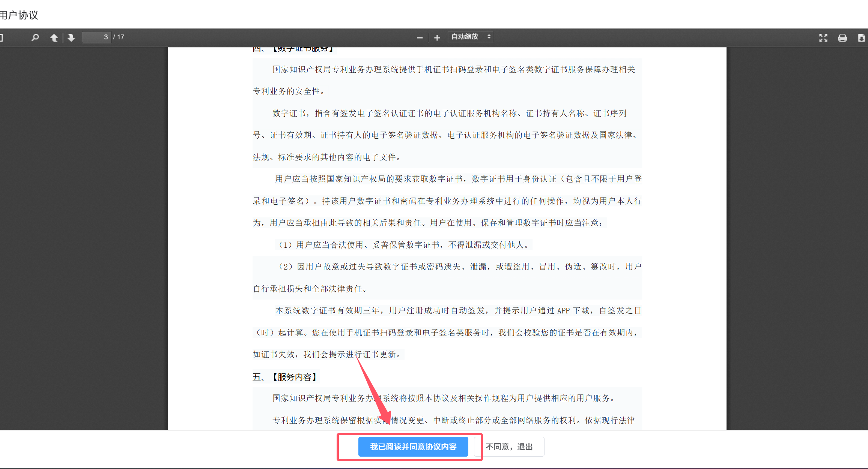Go to the next page arrow

tap(71, 37)
